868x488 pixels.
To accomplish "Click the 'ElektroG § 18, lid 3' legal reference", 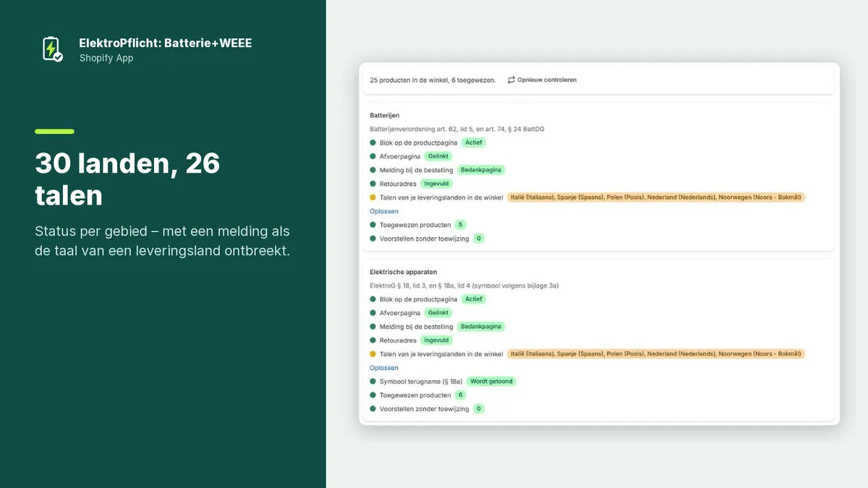I will point(464,286).
